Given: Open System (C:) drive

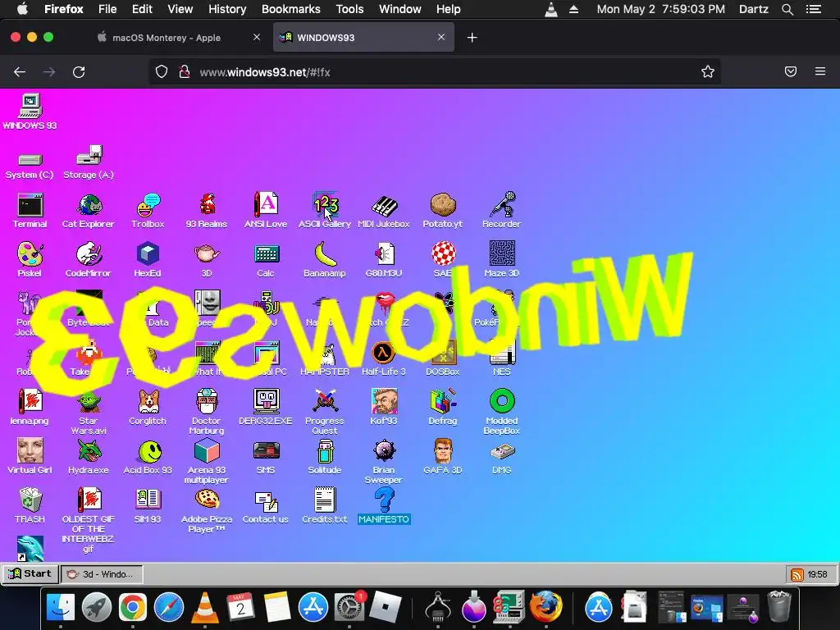Looking at the screenshot, I should pos(30,166).
